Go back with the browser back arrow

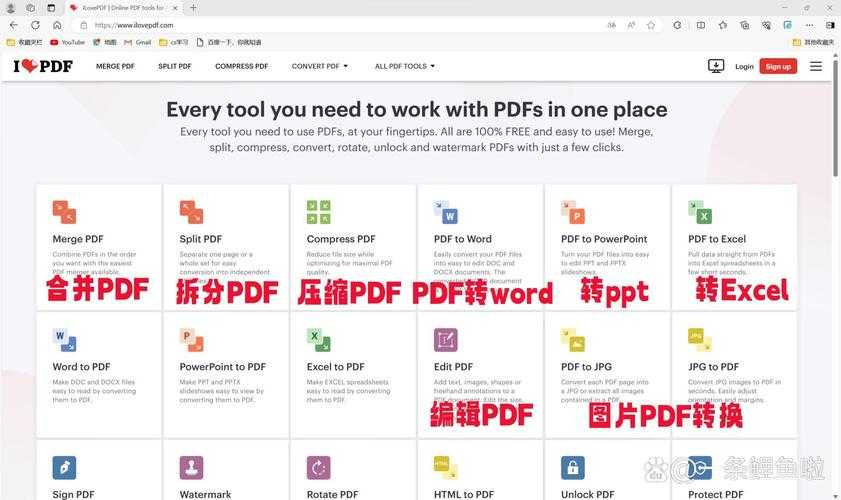pyautogui.click(x=13, y=25)
